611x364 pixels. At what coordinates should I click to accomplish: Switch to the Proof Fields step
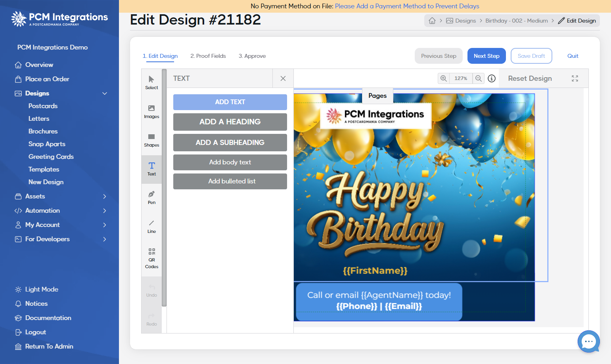[x=208, y=56]
